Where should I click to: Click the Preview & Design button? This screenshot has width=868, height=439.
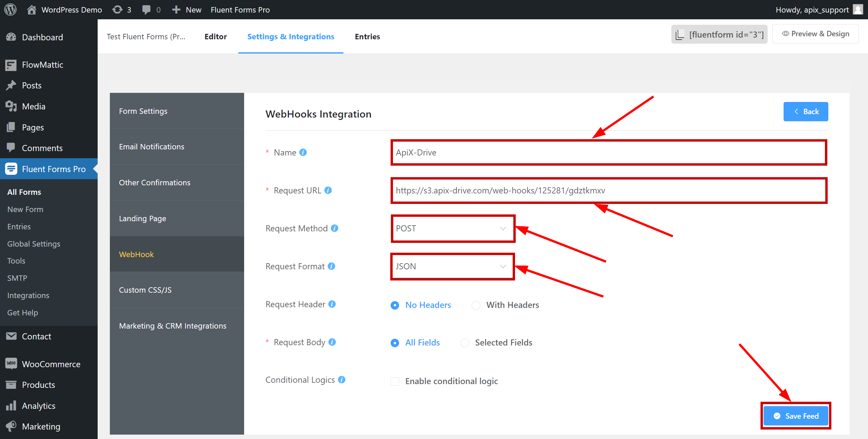click(x=815, y=34)
